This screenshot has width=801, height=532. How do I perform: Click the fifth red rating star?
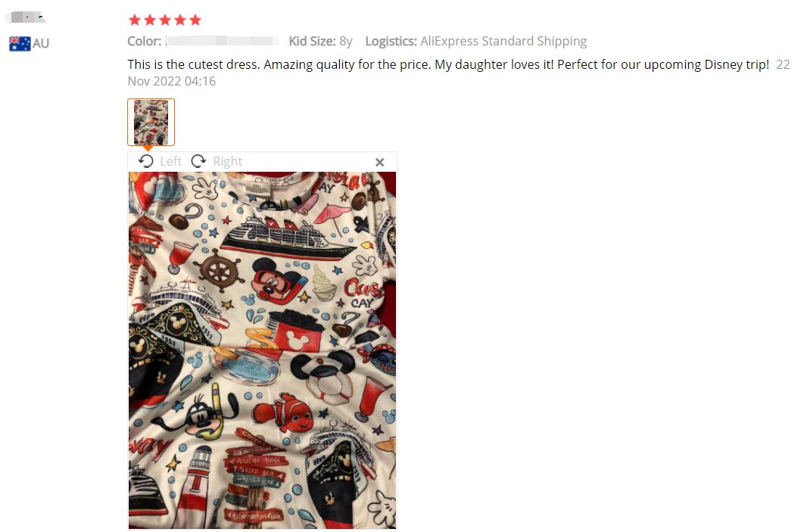[x=195, y=20]
